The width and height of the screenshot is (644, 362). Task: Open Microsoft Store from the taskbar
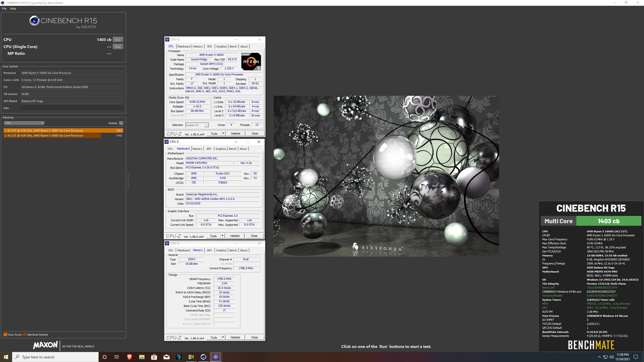click(x=154, y=357)
